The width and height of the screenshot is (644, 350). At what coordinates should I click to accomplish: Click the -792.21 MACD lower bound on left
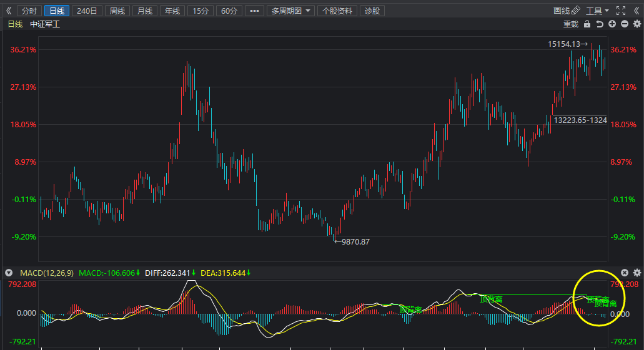click(22, 341)
